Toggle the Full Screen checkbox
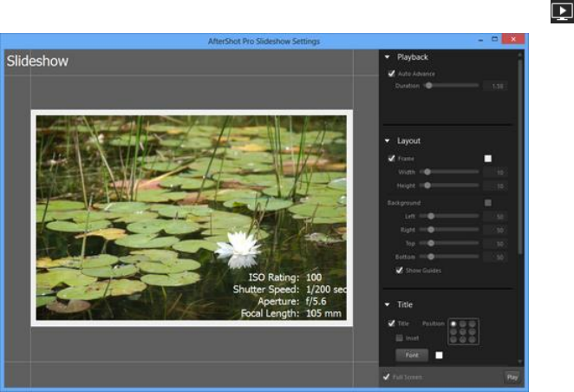 (x=387, y=377)
